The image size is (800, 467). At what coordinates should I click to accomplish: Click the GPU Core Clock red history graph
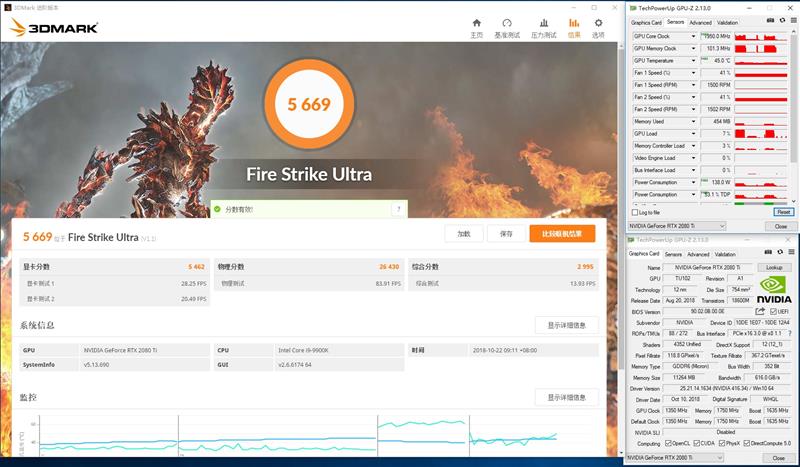pos(761,36)
